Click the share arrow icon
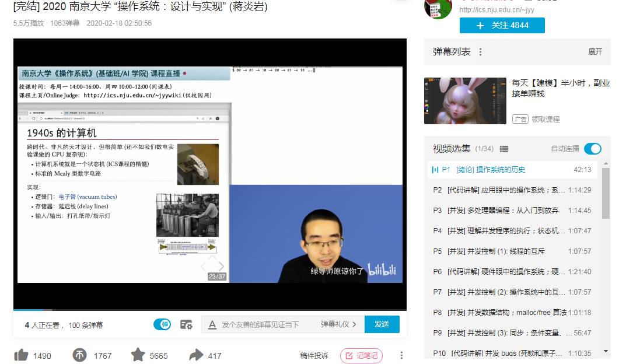Image resolution: width=640 pixels, height=364 pixels. [x=197, y=355]
